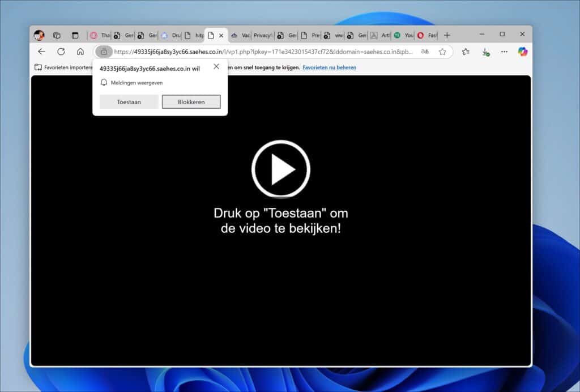Open the "Favorieten nu beheren" link
Screen dimensions: 580x392
pos(329,67)
